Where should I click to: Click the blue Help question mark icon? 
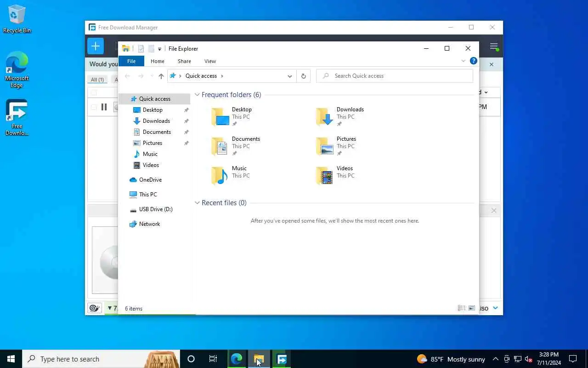point(474,61)
